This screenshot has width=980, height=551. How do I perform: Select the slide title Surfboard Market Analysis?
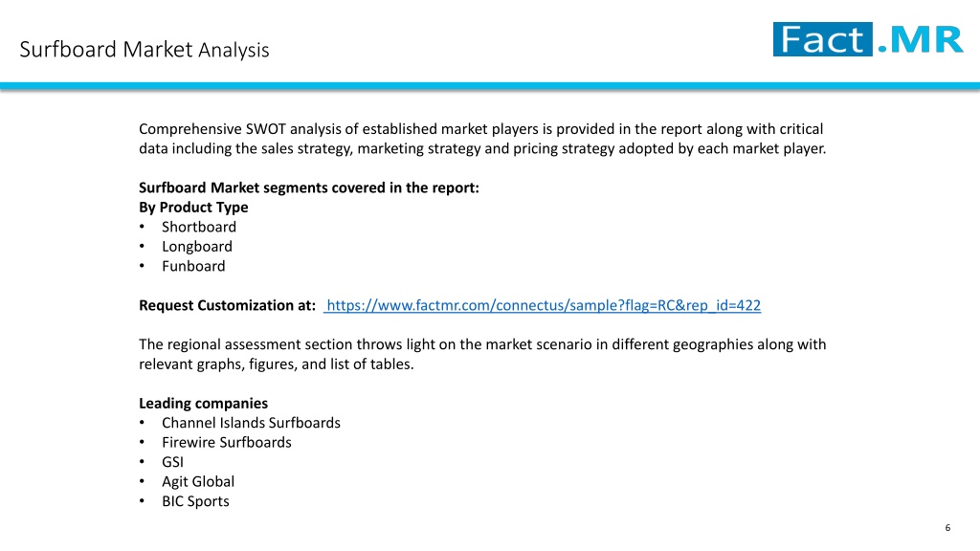pos(145,50)
